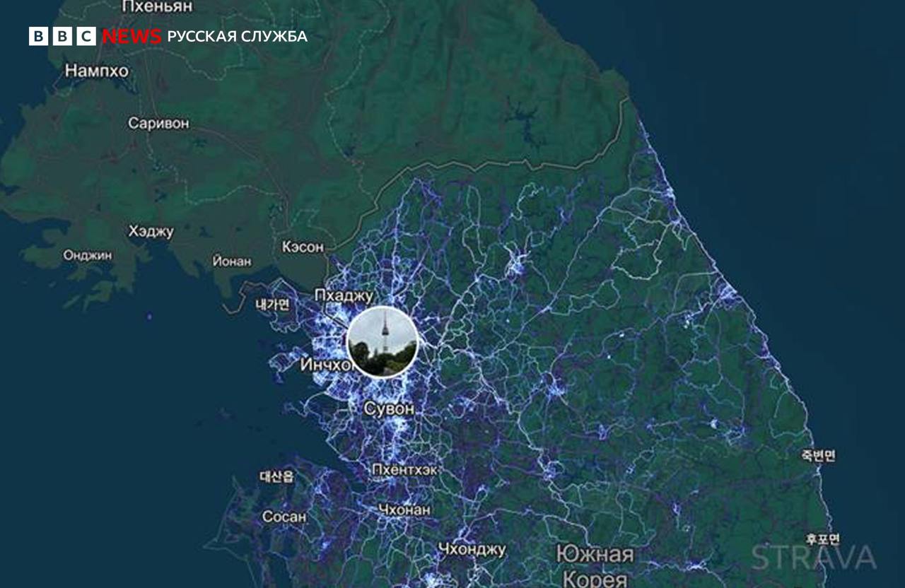Select the Пхёнтхэк map label
The width and height of the screenshot is (905, 588).
point(404,469)
